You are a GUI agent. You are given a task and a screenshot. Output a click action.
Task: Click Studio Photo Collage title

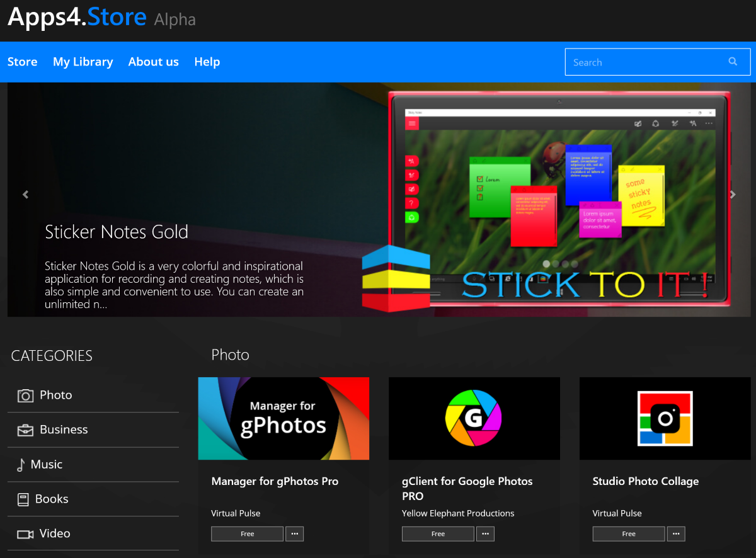[646, 481]
